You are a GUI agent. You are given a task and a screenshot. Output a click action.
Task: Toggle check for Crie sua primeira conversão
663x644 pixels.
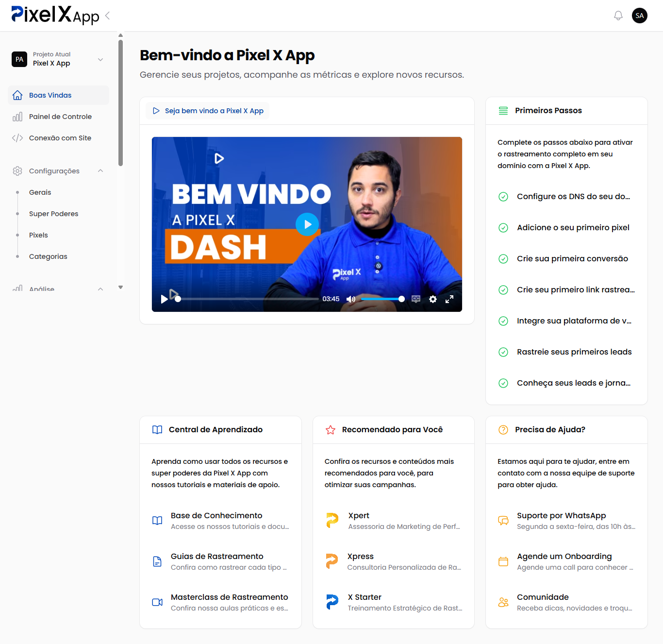click(503, 259)
